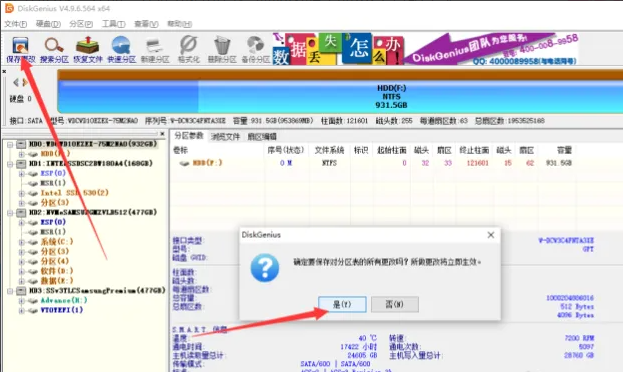
Task: Collapse the HD0 disk tree node
Action: pos(10,144)
